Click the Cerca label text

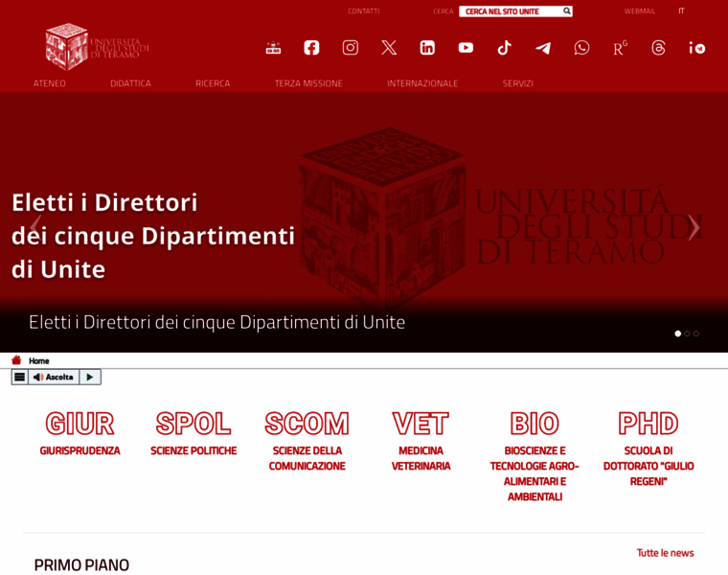[443, 11]
